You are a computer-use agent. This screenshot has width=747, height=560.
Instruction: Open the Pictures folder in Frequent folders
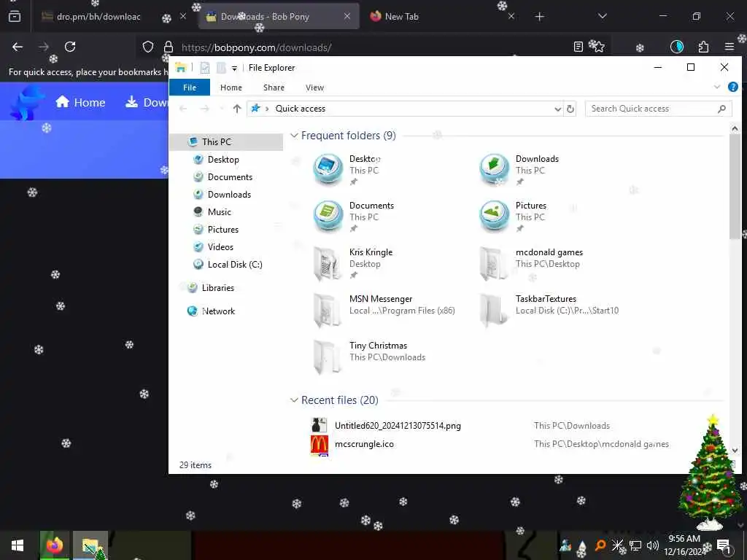point(513,216)
